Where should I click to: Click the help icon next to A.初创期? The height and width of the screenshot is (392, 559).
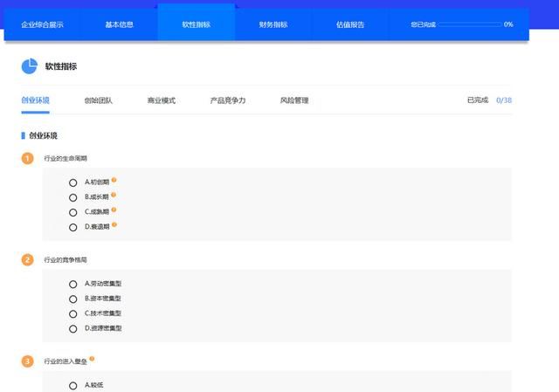(x=114, y=181)
